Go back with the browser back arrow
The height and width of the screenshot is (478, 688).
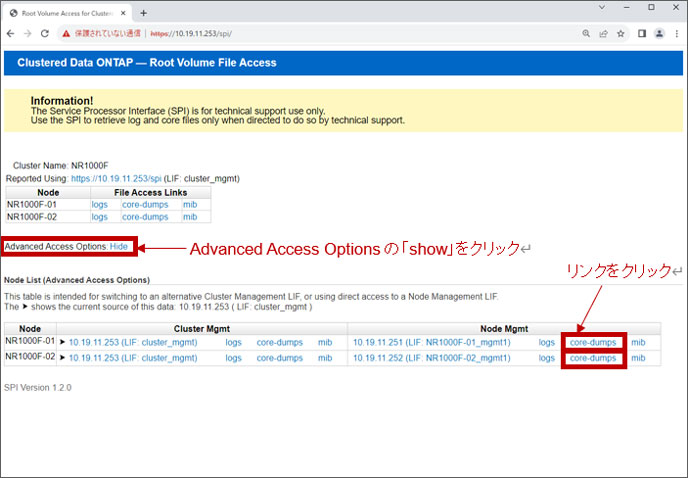click(11, 33)
